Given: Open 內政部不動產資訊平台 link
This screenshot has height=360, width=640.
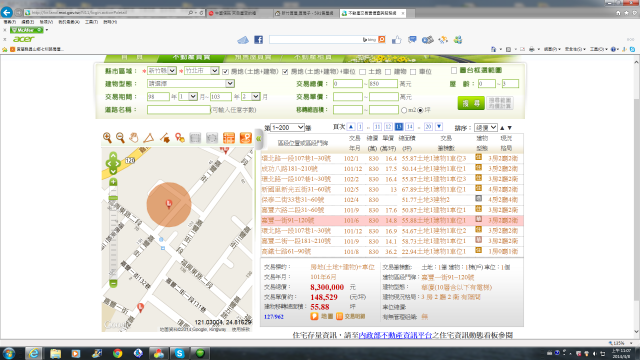Looking at the screenshot, I should 395,335.
